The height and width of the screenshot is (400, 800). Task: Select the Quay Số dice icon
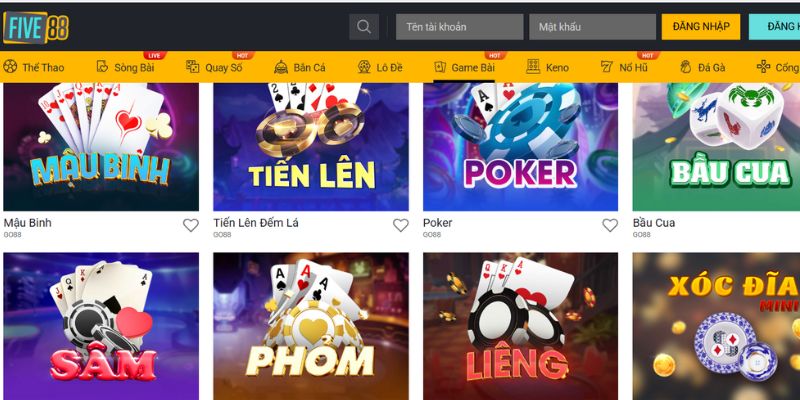coord(193,67)
